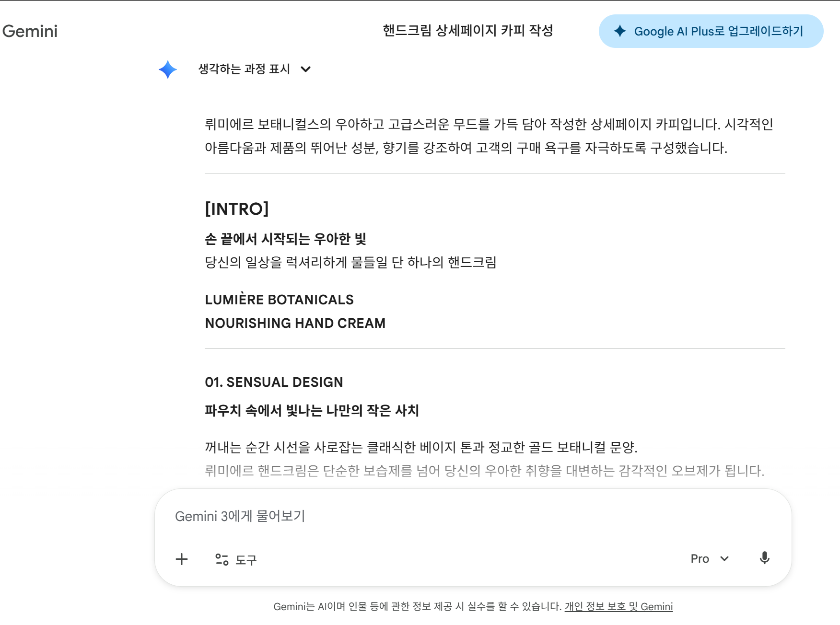Click the disclaimer text Gemini는 AI이며
Image resolution: width=840 pixels, height=625 pixels.
(x=417, y=606)
